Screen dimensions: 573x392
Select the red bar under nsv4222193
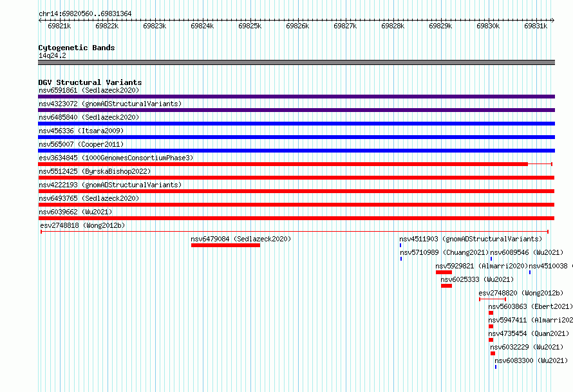pyautogui.click(x=296, y=191)
